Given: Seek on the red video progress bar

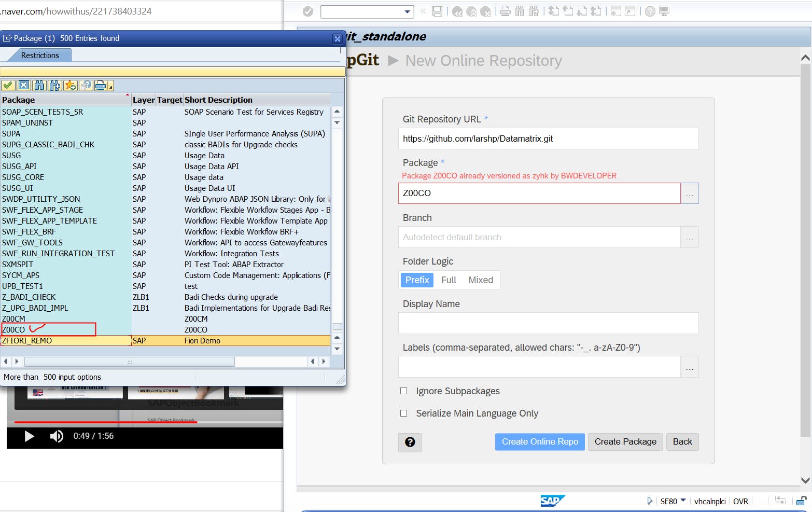Looking at the screenshot, I should [106, 422].
